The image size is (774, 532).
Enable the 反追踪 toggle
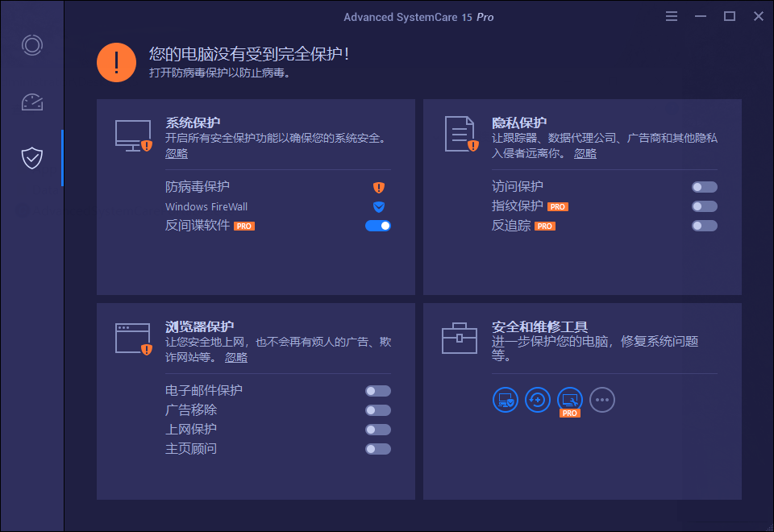click(705, 226)
